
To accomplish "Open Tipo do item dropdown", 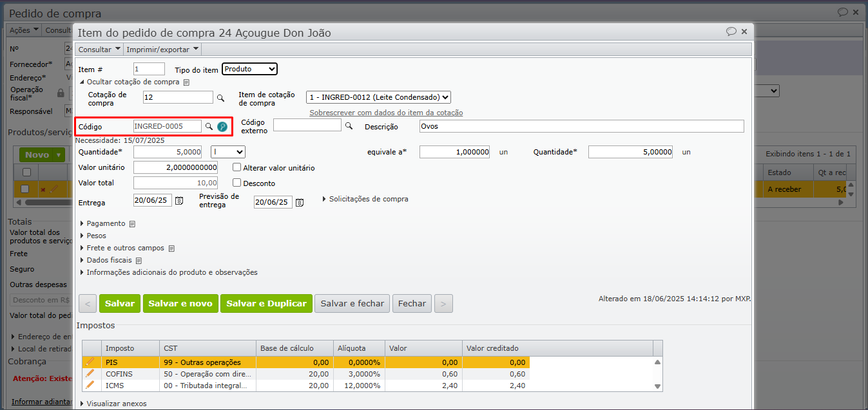I will click(x=249, y=69).
